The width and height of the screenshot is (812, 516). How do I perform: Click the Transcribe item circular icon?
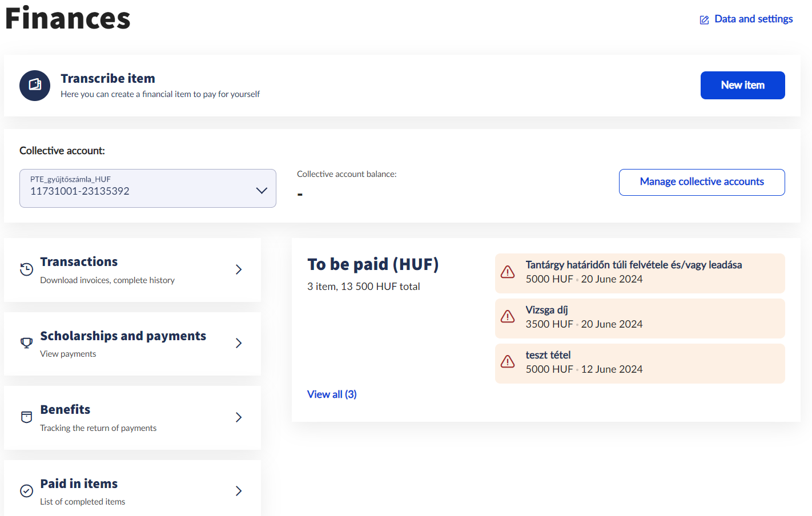tap(35, 86)
